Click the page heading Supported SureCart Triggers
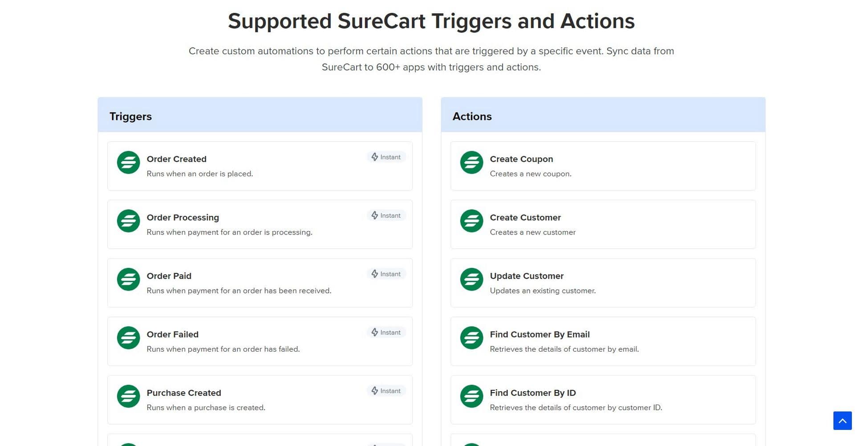This screenshot has width=868, height=446. (x=431, y=20)
